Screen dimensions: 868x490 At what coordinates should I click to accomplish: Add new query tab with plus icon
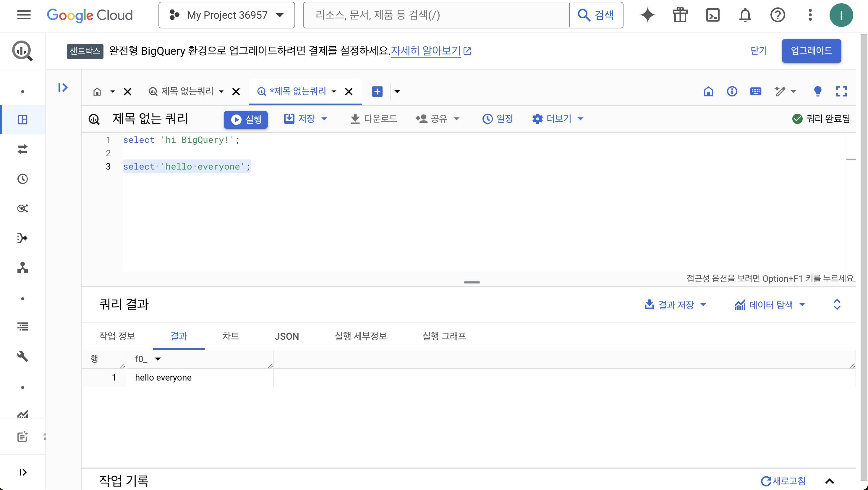click(377, 91)
